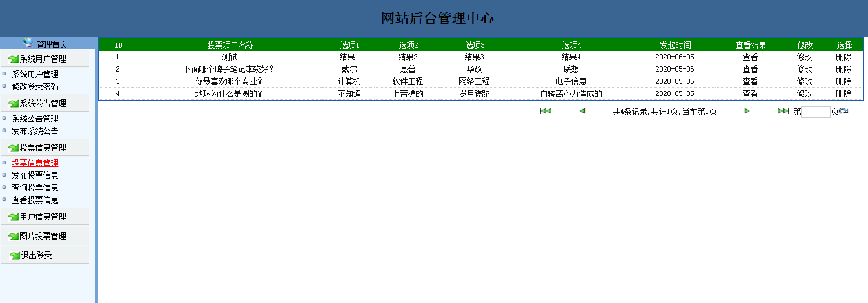The height and width of the screenshot is (303, 868).
Task: Open 查询投票信息 in the sidebar
Action: (35, 188)
